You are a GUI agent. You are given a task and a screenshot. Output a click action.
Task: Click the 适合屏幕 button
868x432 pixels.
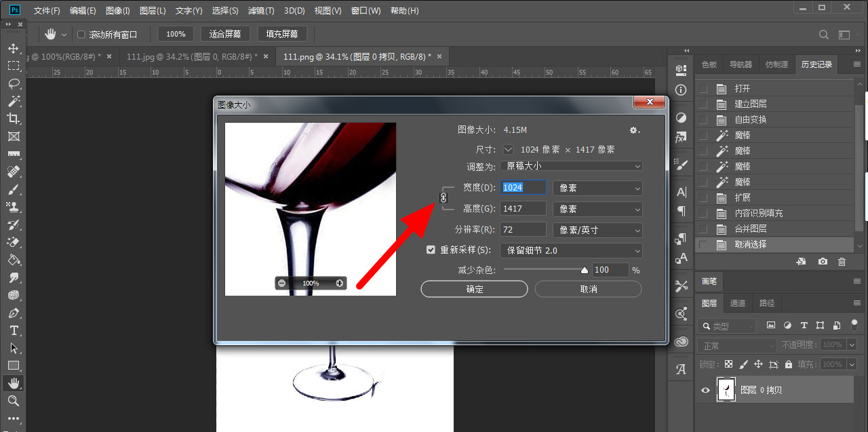[226, 34]
